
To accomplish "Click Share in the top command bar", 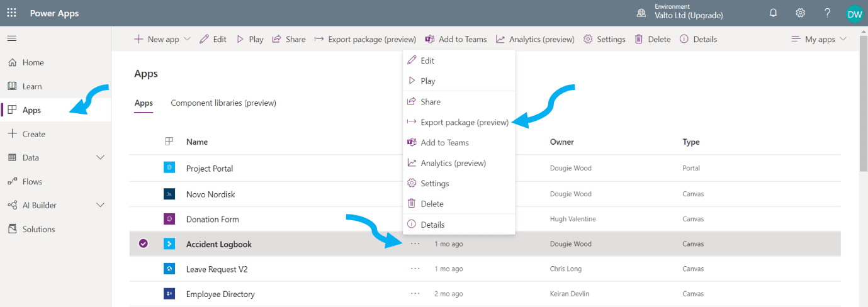I will [289, 39].
